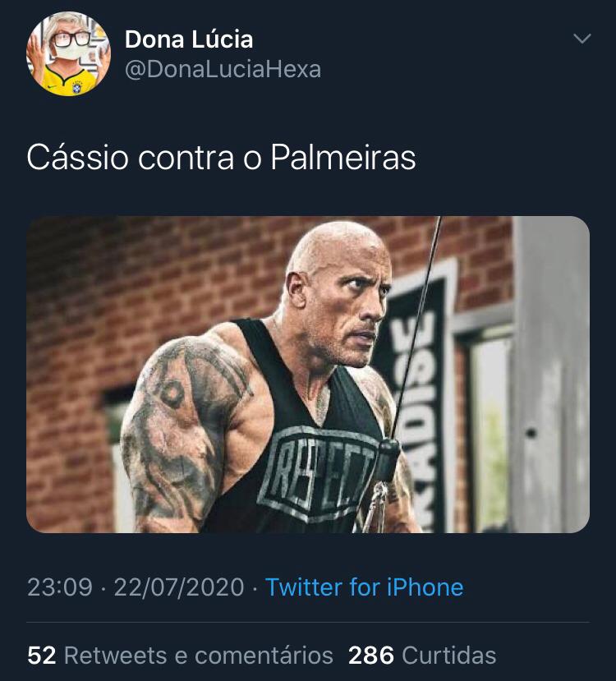The image size is (616, 681).
Task: Open Dona Lúcia's profile avatar
Action: click(69, 54)
